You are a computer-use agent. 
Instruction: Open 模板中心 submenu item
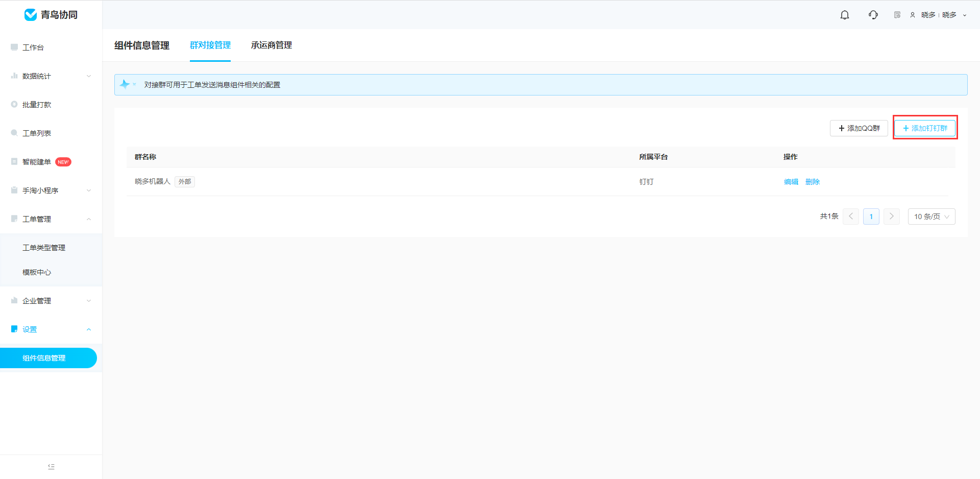click(37, 272)
